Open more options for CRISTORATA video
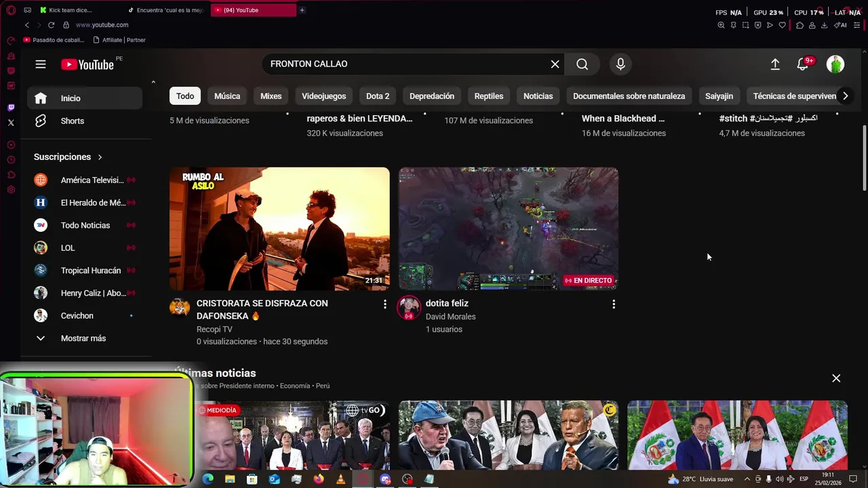Image resolution: width=868 pixels, height=488 pixels. [x=384, y=304]
